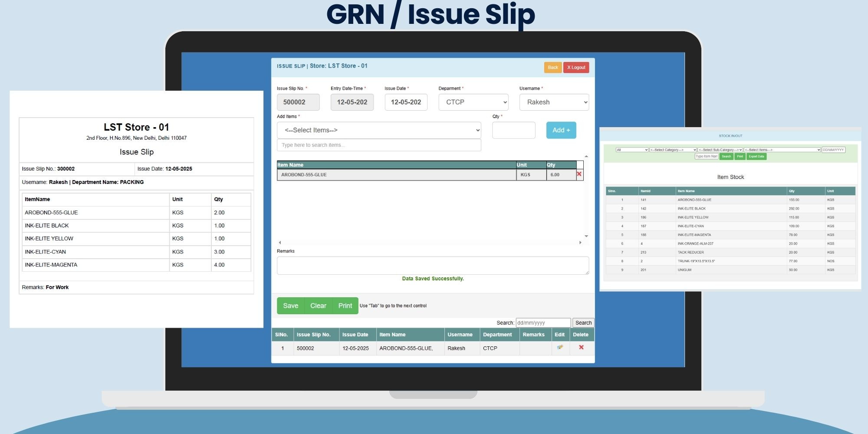This screenshot has height=434, width=868.
Task: Expand Select Sub-Category dropdown in stock panel
Action: click(720, 150)
